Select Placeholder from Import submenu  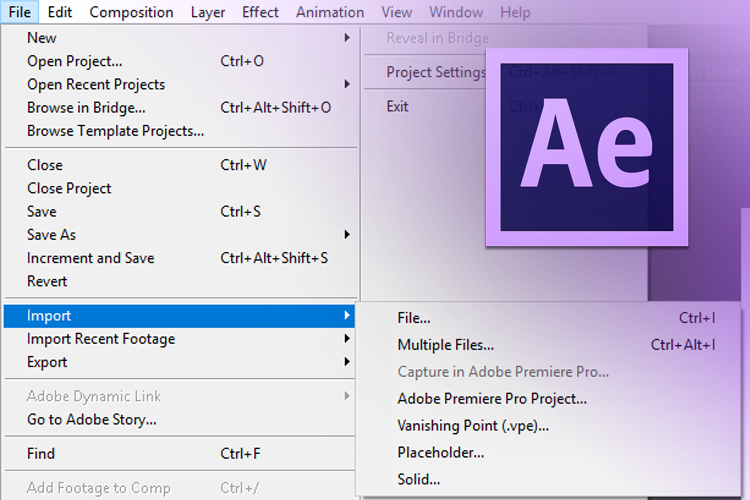click(x=441, y=452)
